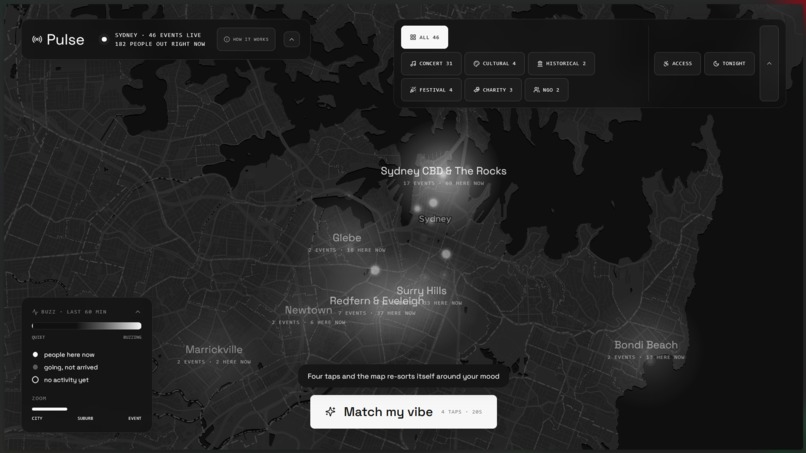Click the quiet-to-buzzing gradient bar
806x453 pixels.
[x=86, y=325]
